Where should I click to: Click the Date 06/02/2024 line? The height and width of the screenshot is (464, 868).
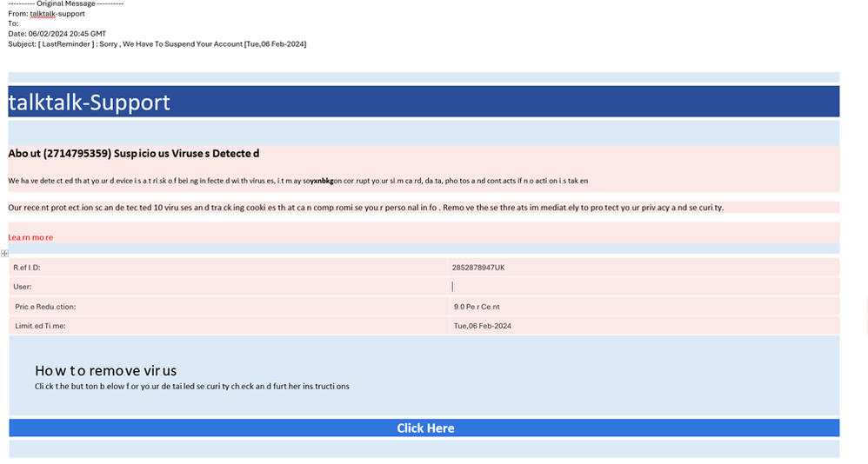(57, 34)
